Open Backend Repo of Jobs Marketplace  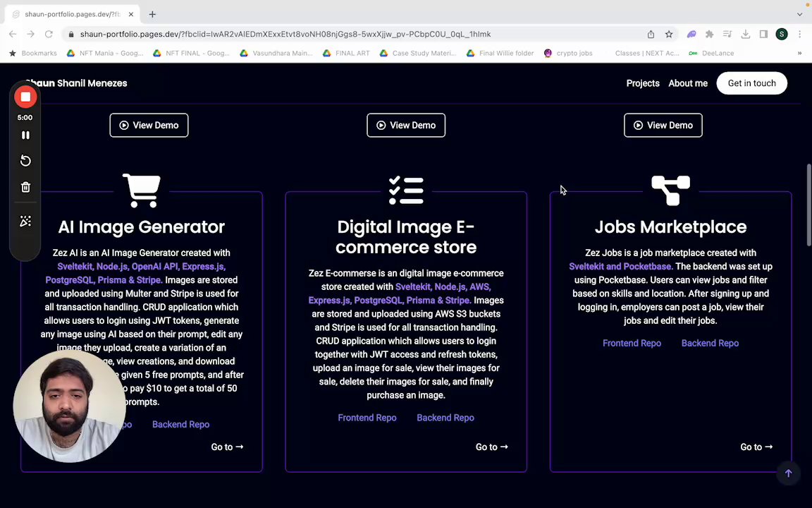pos(710,343)
